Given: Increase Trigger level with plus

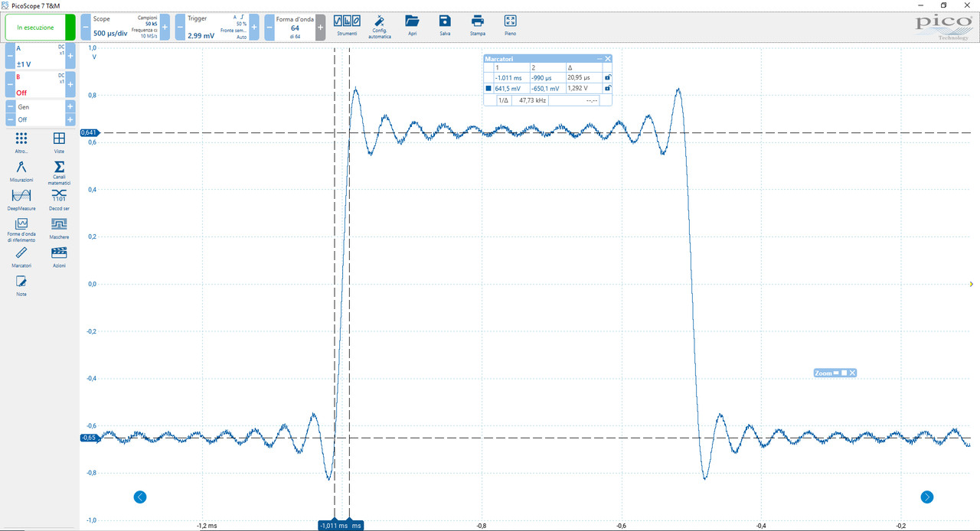Looking at the screenshot, I should click(x=254, y=27).
